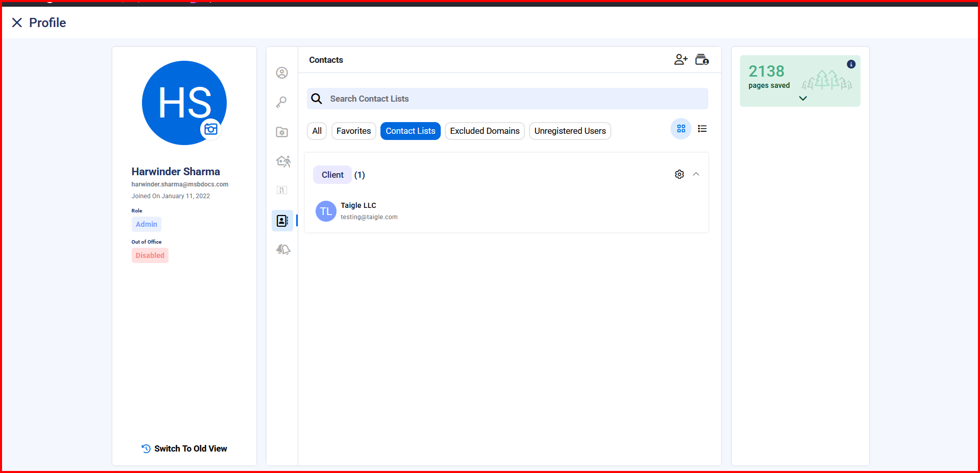Close the Profile page
Image resolution: width=980 pixels, height=473 pixels.
coord(17,22)
